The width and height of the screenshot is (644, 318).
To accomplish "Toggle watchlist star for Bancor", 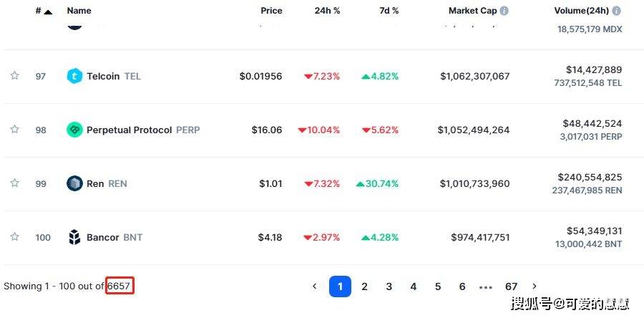I will [15, 236].
